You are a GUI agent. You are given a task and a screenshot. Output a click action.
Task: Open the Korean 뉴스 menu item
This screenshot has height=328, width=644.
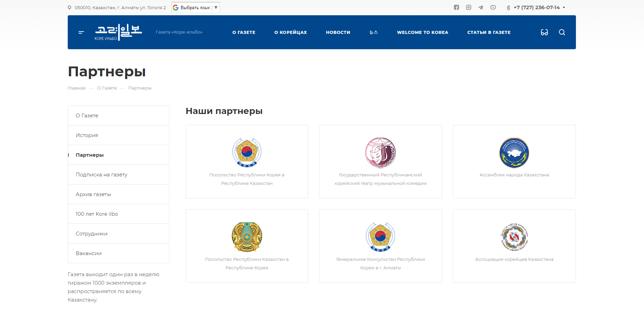(374, 32)
